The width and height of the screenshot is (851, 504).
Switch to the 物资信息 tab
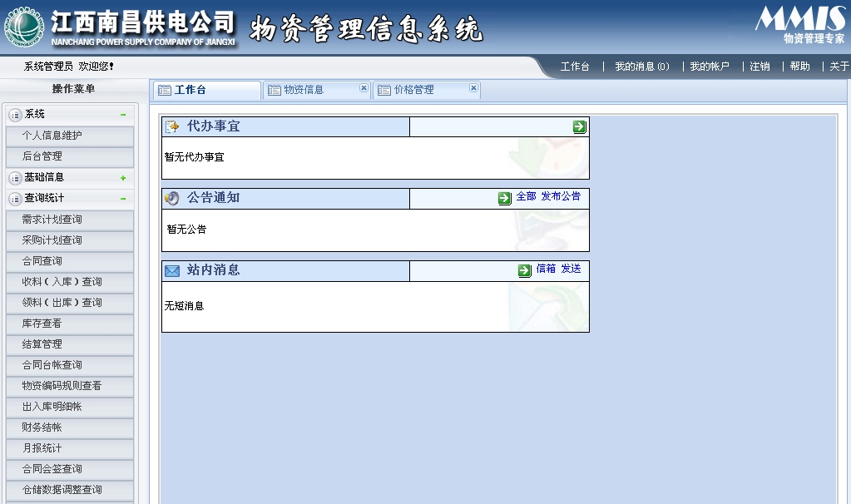click(x=304, y=90)
